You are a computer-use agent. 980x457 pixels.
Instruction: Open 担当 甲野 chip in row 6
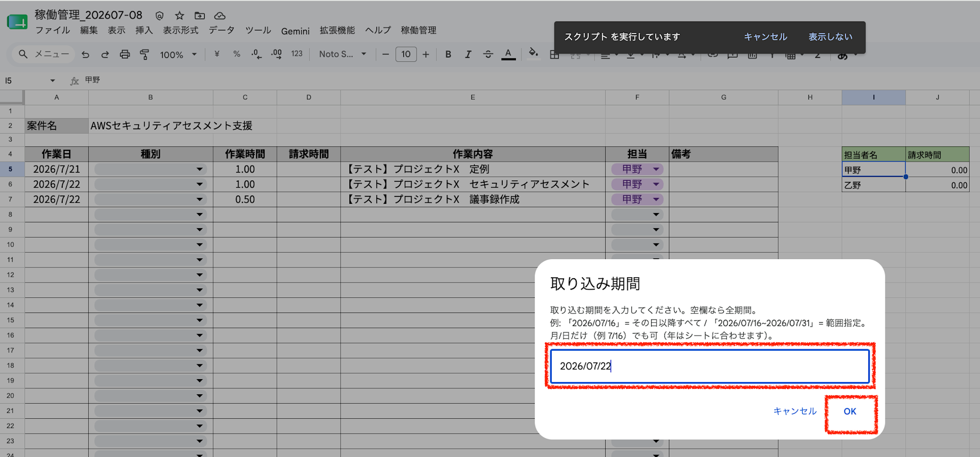click(637, 185)
